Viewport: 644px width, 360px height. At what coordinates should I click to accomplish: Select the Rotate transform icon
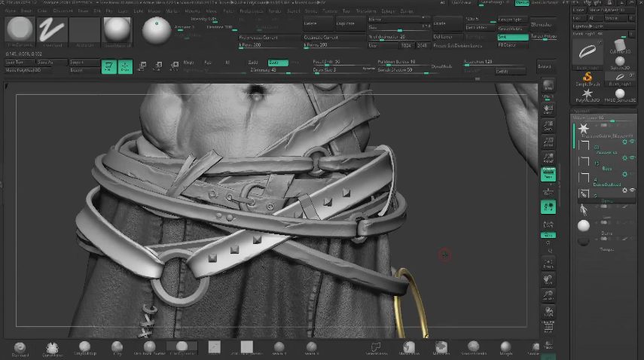pos(174,66)
